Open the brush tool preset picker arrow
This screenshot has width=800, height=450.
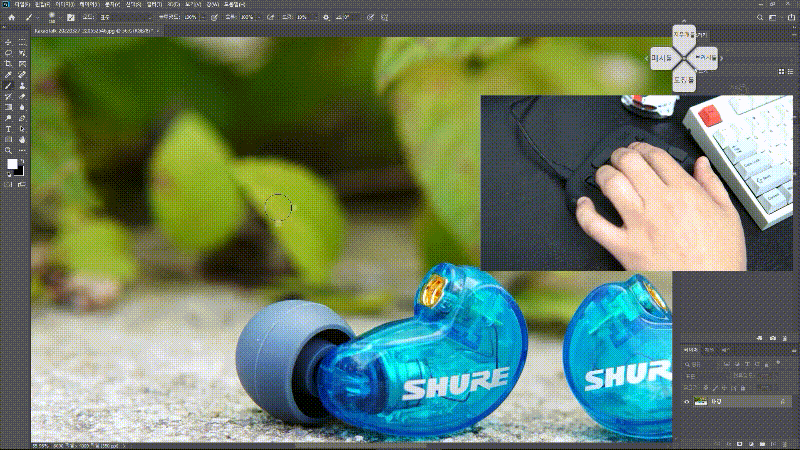coord(37,17)
